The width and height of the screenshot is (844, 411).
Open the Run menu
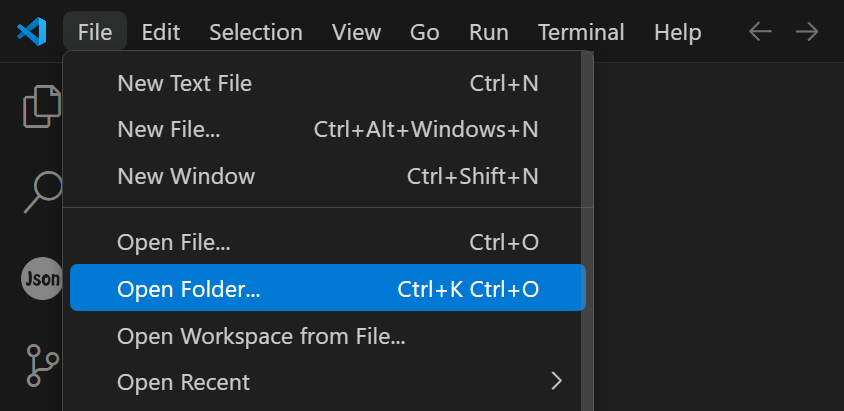(x=489, y=32)
